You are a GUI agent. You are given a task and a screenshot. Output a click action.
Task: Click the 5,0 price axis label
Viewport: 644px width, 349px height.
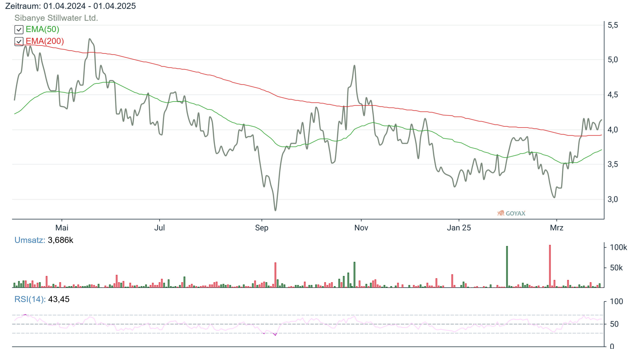pyautogui.click(x=613, y=60)
